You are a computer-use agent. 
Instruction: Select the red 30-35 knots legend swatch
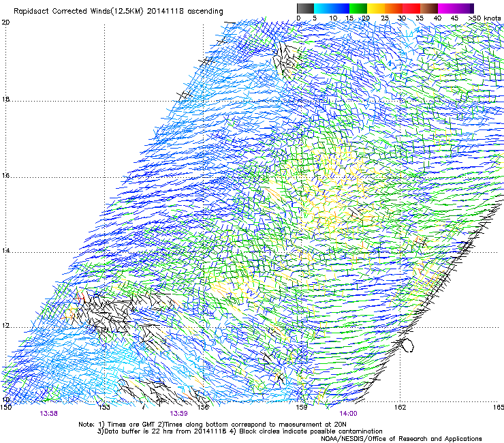point(411,8)
